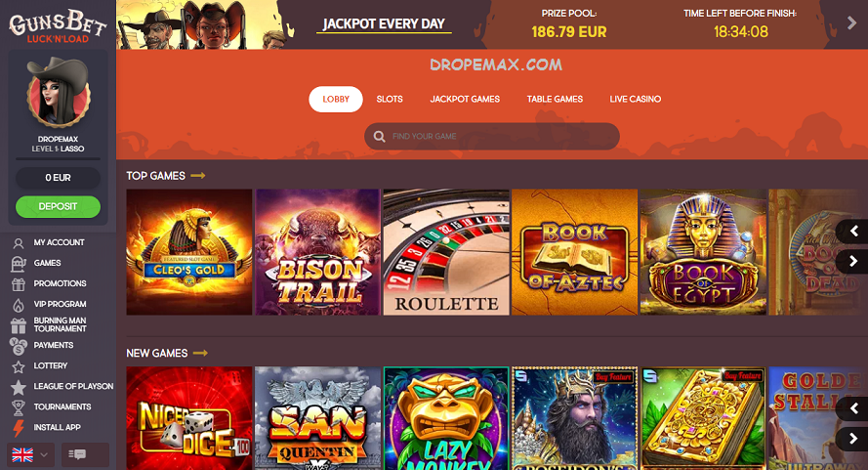Show next Top Games with right chevron

(853, 261)
